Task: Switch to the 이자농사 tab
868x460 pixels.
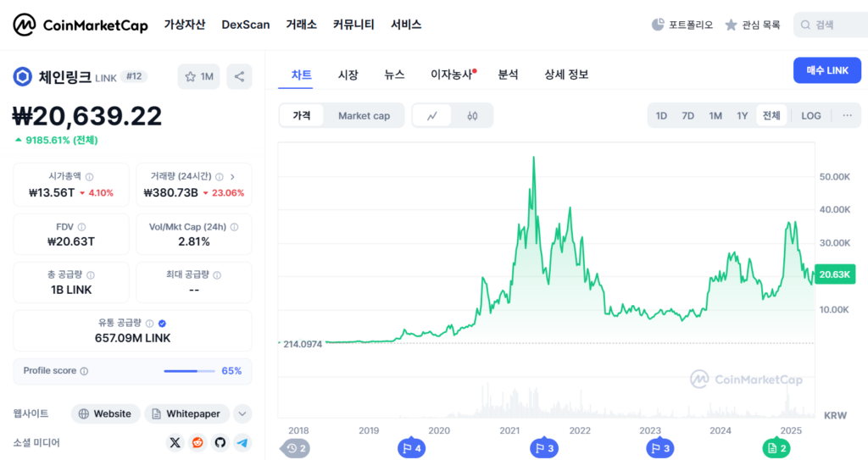Action: pos(453,75)
